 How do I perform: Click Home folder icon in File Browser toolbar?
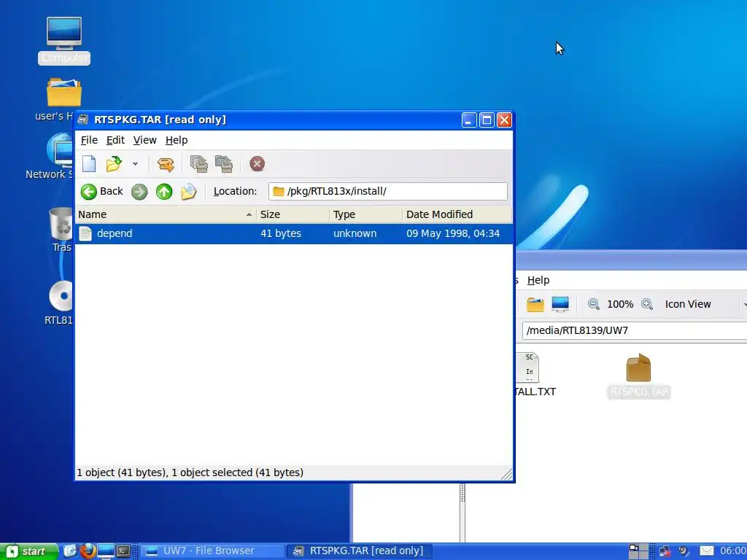click(x=535, y=304)
